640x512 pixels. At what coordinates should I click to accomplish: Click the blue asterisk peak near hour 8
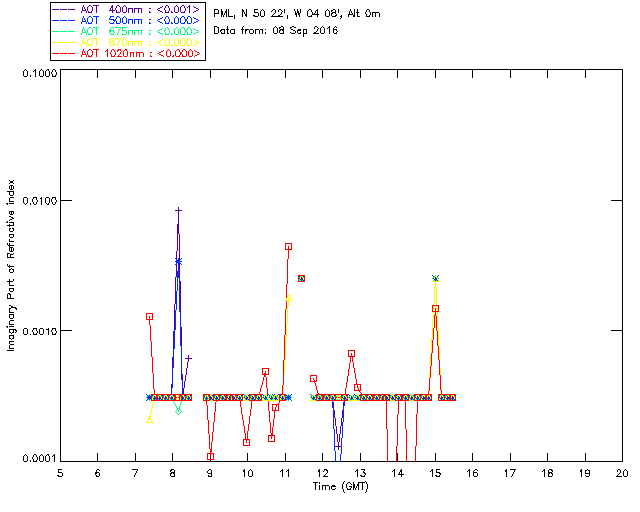(x=178, y=262)
